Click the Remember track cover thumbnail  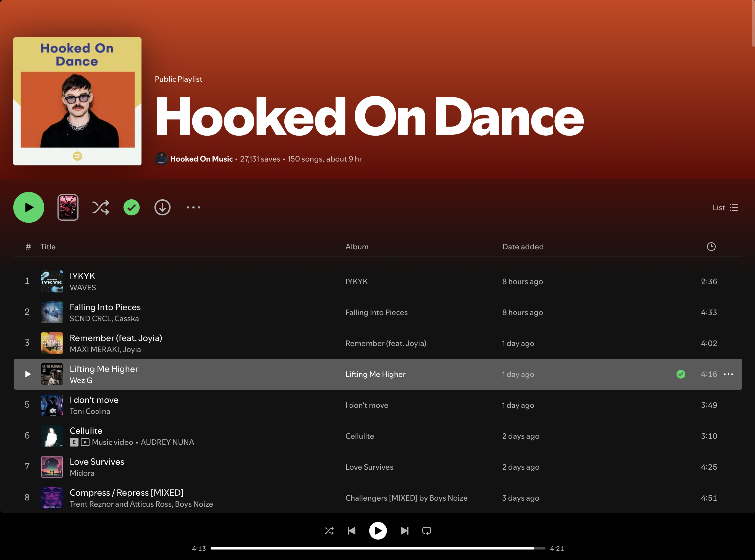(x=52, y=343)
